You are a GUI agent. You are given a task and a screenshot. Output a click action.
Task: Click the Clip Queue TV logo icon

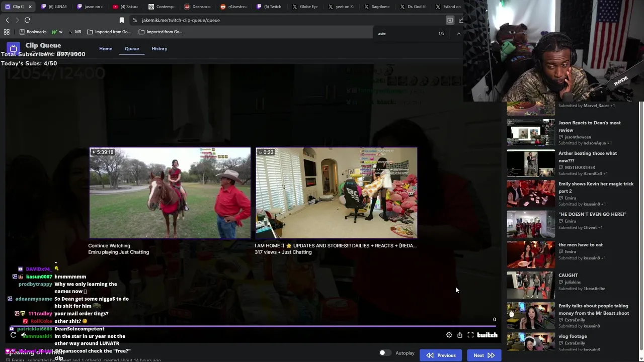click(x=13, y=48)
